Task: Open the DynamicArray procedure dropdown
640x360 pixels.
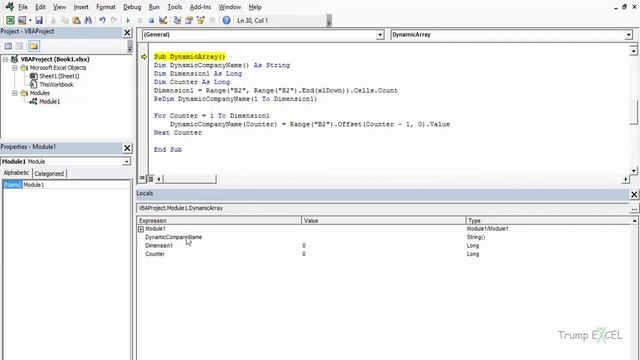Action: [629, 35]
